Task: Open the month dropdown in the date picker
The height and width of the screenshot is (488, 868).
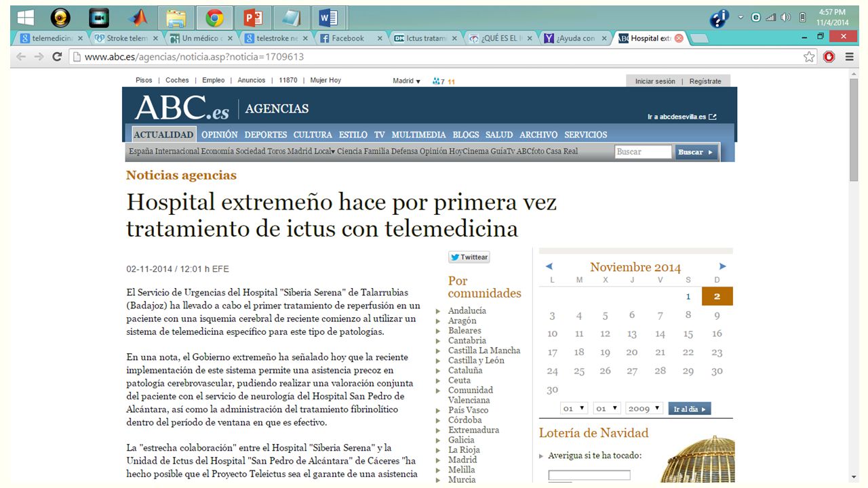Action: 606,409
